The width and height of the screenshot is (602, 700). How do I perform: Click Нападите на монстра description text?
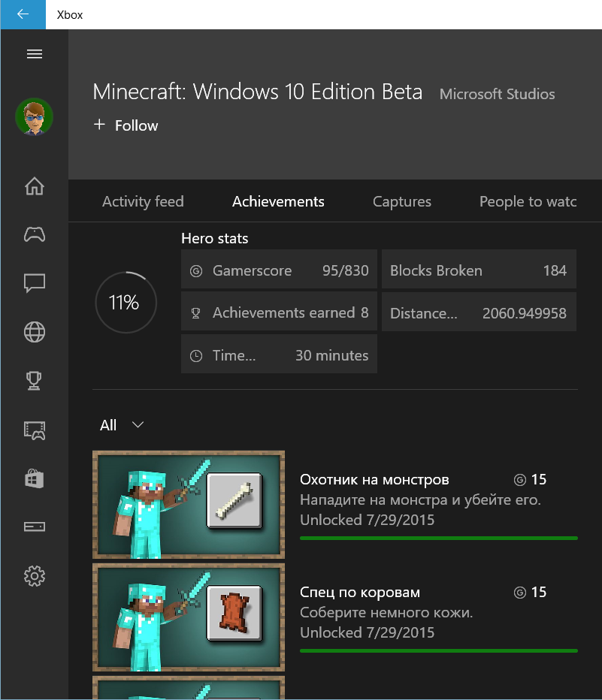(x=420, y=500)
